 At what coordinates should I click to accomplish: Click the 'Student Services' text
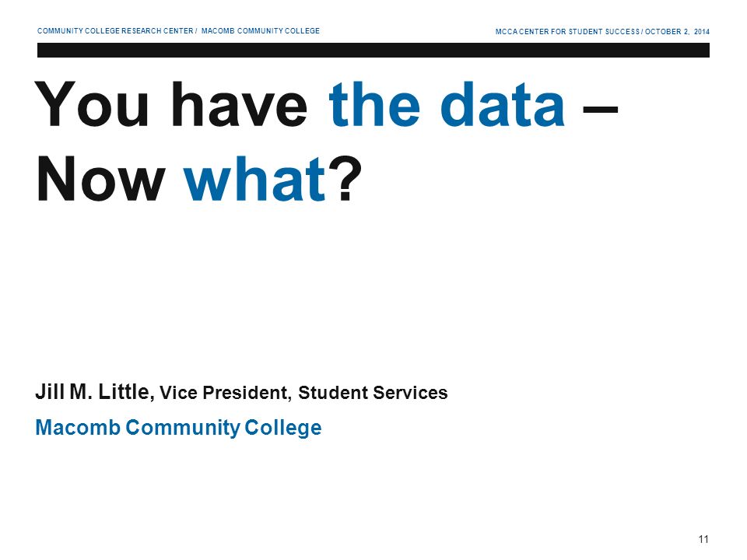pos(373,393)
